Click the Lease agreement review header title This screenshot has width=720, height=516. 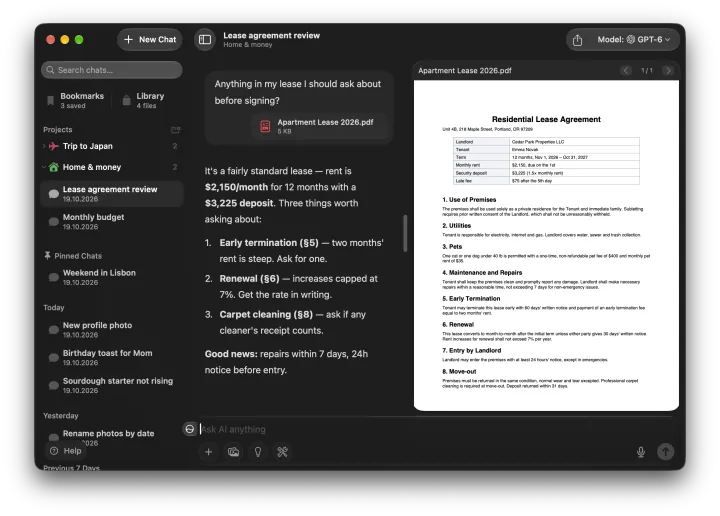click(x=271, y=35)
